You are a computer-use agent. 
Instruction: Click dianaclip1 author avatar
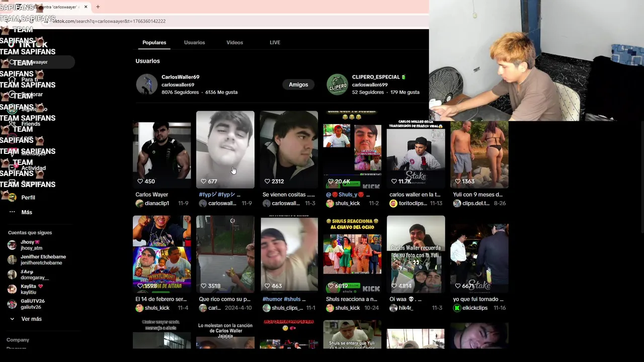[x=139, y=203]
